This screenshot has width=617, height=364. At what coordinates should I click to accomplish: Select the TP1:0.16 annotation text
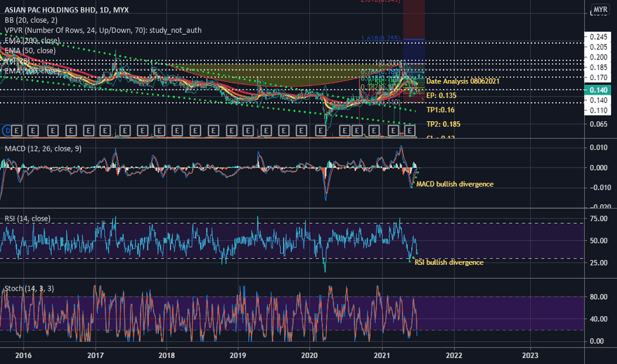coord(440,110)
